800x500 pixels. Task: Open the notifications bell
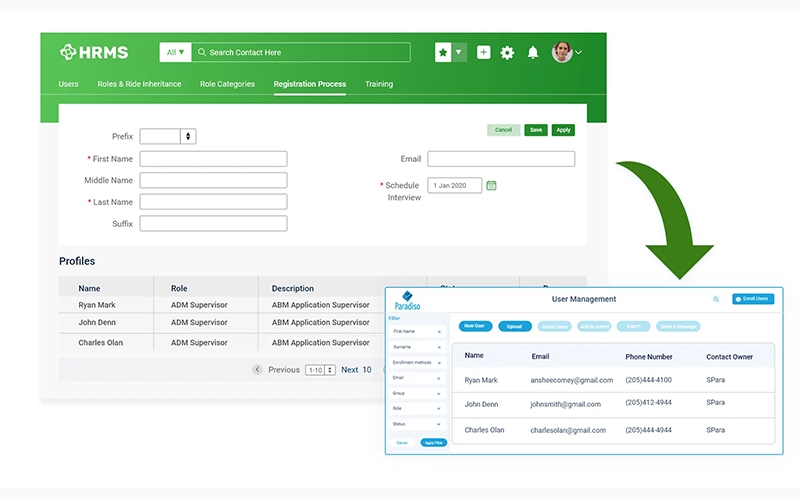coord(533,53)
